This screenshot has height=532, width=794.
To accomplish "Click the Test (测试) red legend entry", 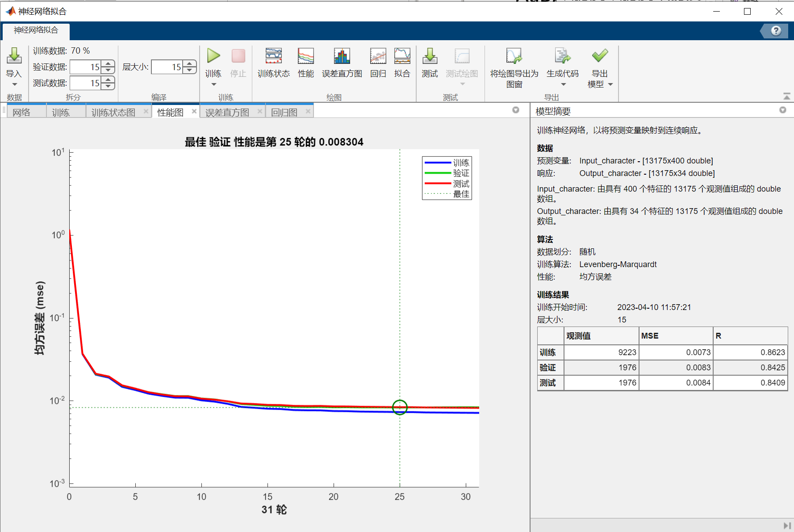I will click(x=447, y=184).
